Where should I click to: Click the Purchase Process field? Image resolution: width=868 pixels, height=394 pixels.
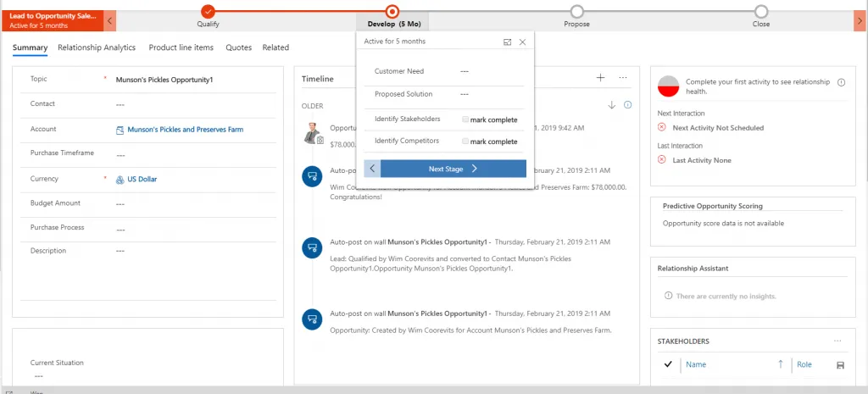pyautogui.click(x=120, y=230)
